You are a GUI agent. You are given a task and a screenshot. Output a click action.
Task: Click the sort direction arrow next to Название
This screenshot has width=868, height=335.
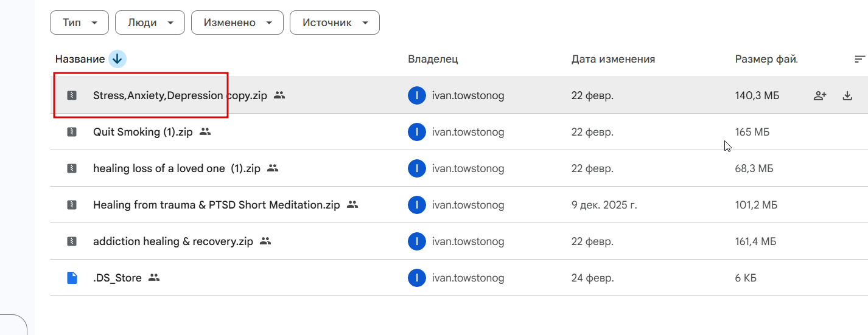point(117,59)
